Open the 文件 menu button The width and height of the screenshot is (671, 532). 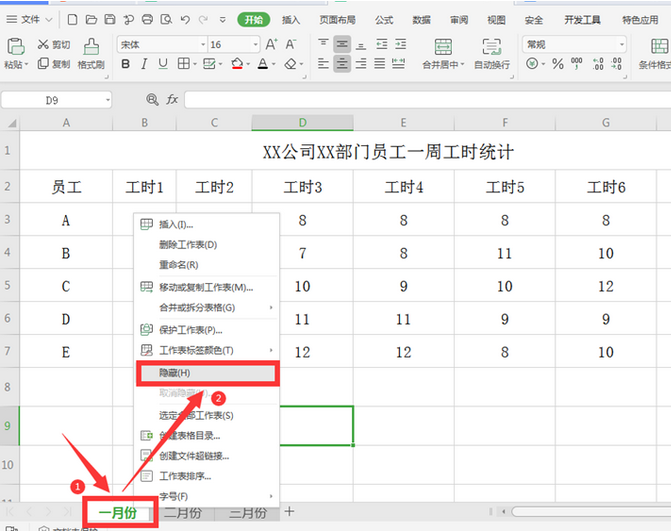click(x=29, y=19)
